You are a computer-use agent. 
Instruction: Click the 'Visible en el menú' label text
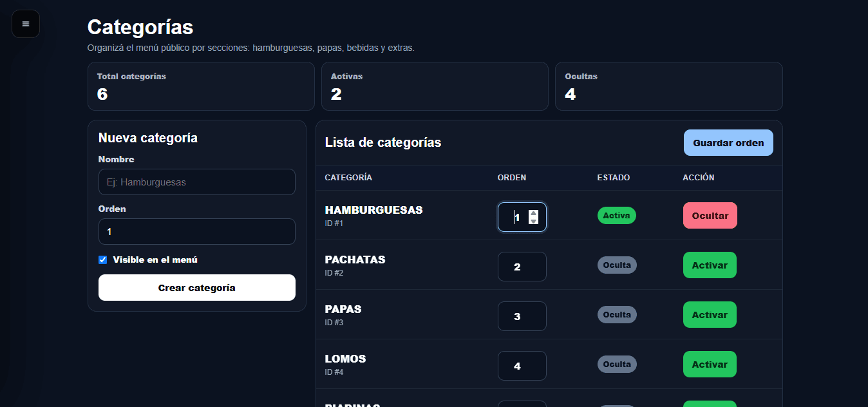[155, 260]
